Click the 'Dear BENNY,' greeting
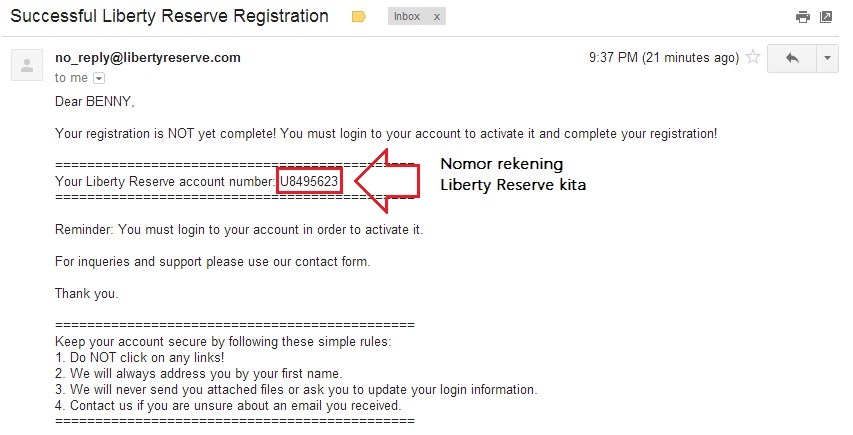The width and height of the screenshot is (853, 435). click(x=95, y=101)
